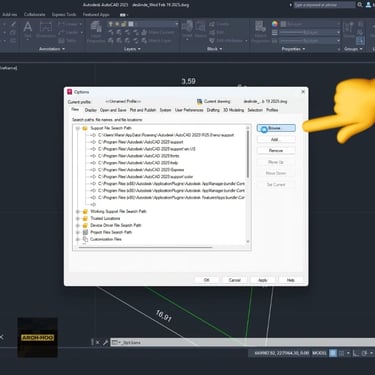Click the Remove button
Viewport: 375px width, 375px height.
pyautogui.click(x=276, y=151)
